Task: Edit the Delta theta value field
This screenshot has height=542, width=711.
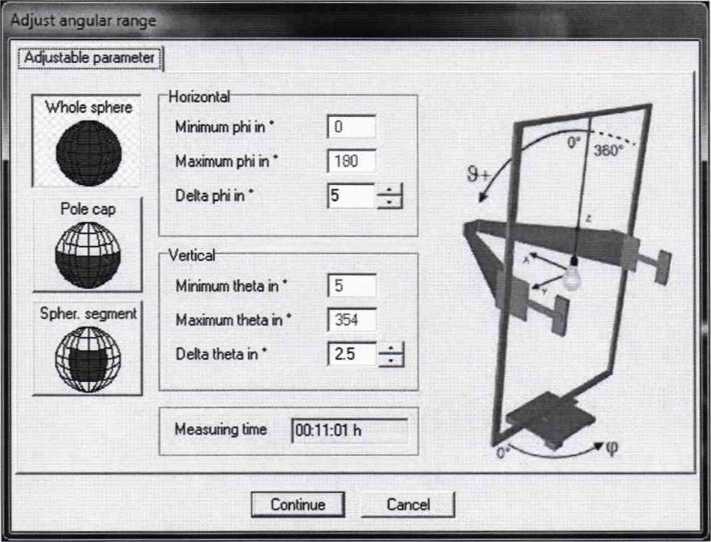Action: point(350,353)
